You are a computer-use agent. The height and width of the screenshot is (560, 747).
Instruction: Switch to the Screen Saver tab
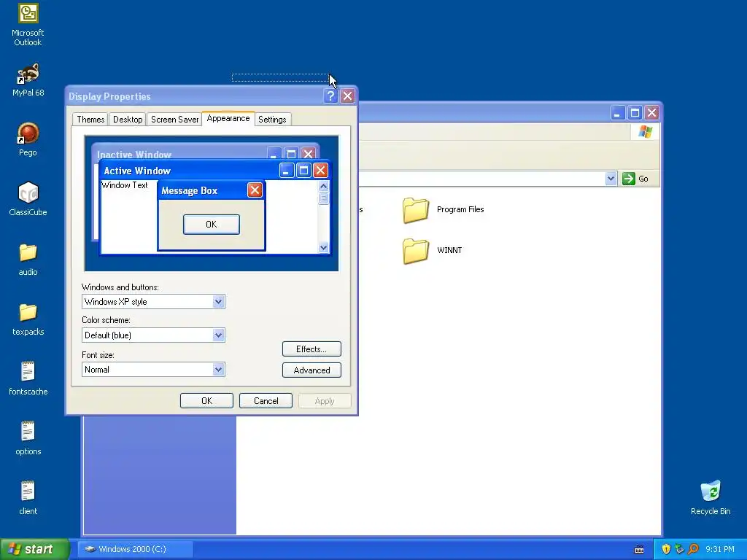click(x=175, y=120)
